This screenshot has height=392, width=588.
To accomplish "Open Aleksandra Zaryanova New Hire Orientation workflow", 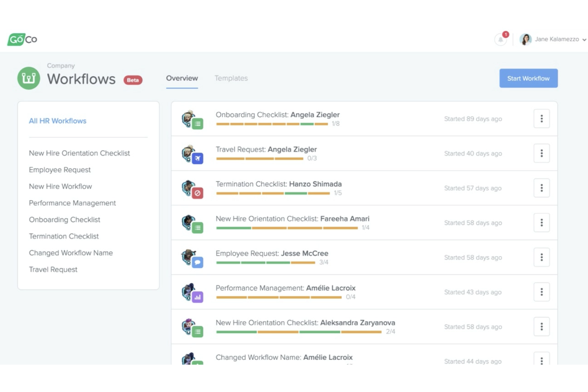I will [x=305, y=322].
